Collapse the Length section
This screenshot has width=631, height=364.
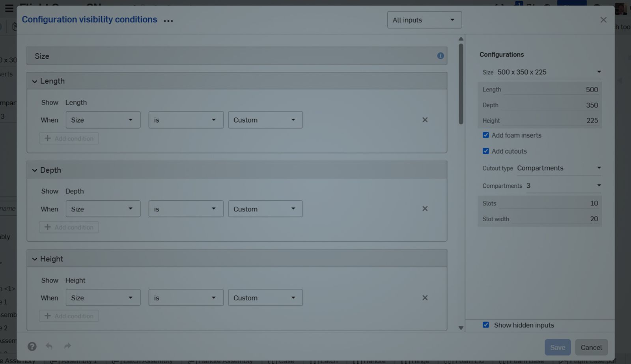35,80
